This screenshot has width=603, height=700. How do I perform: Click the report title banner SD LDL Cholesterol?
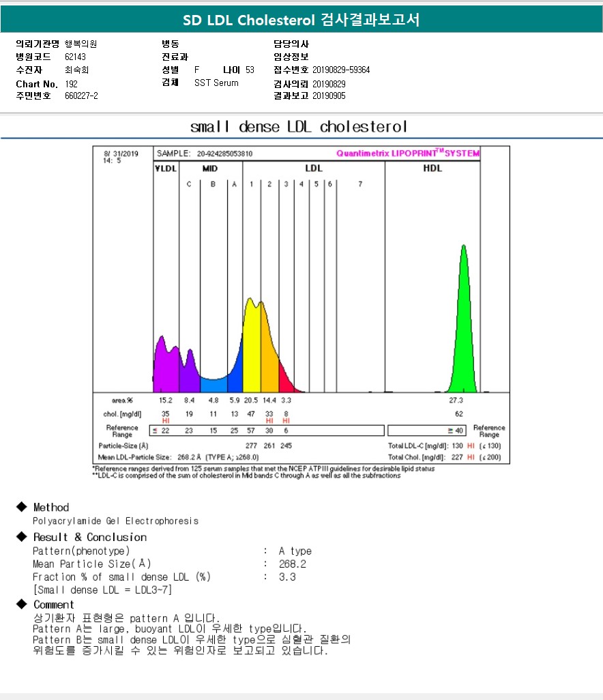point(301,20)
